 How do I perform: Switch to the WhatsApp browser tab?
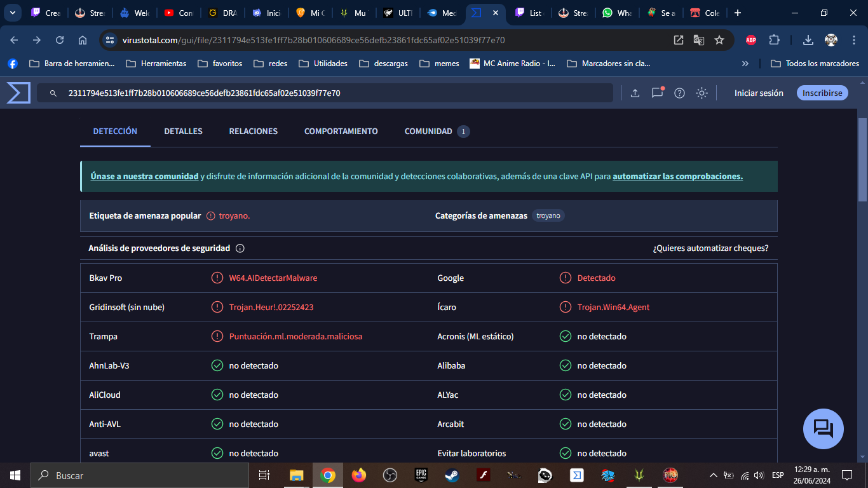click(617, 13)
